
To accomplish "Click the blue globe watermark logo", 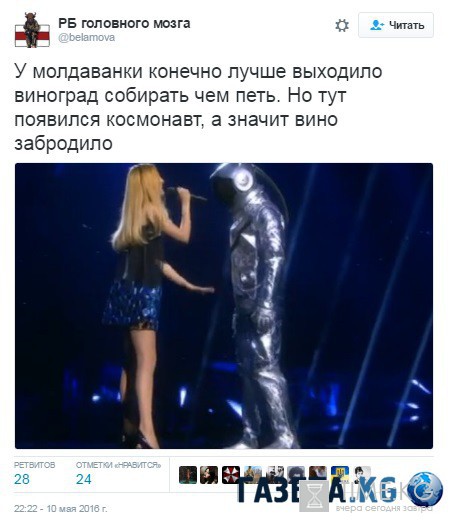I will (425, 489).
